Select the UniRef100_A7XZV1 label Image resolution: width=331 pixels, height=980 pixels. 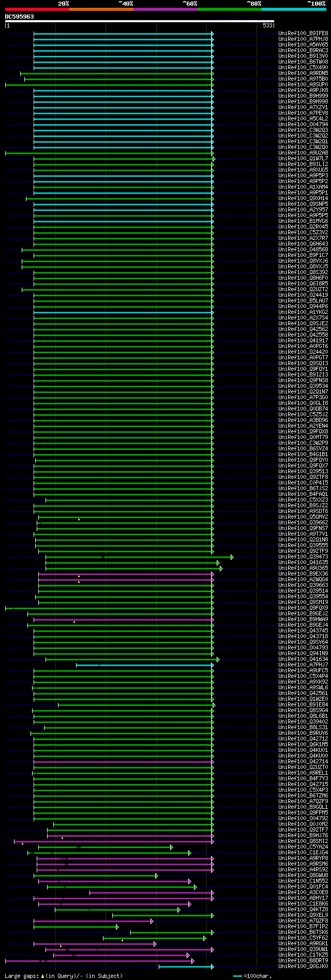(303, 107)
